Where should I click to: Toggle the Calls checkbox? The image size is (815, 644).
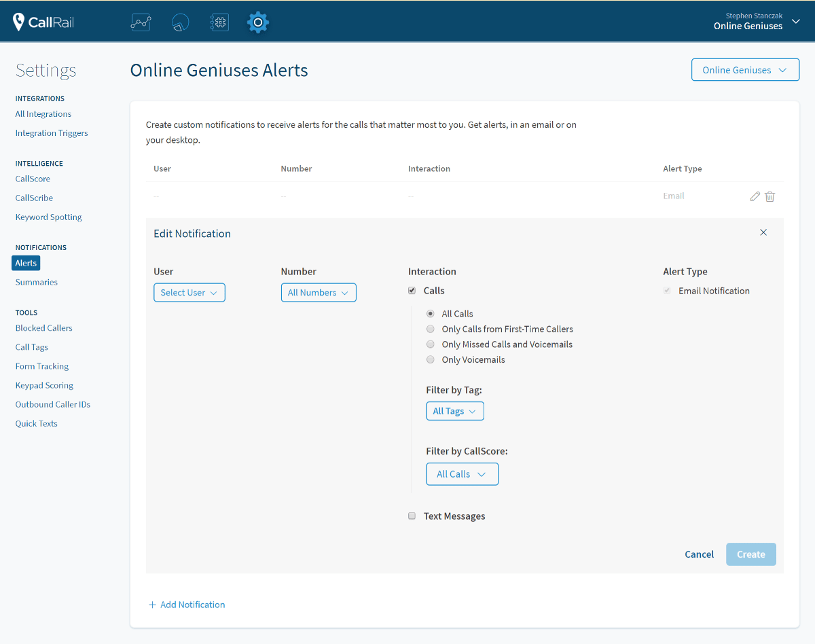pyautogui.click(x=412, y=291)
